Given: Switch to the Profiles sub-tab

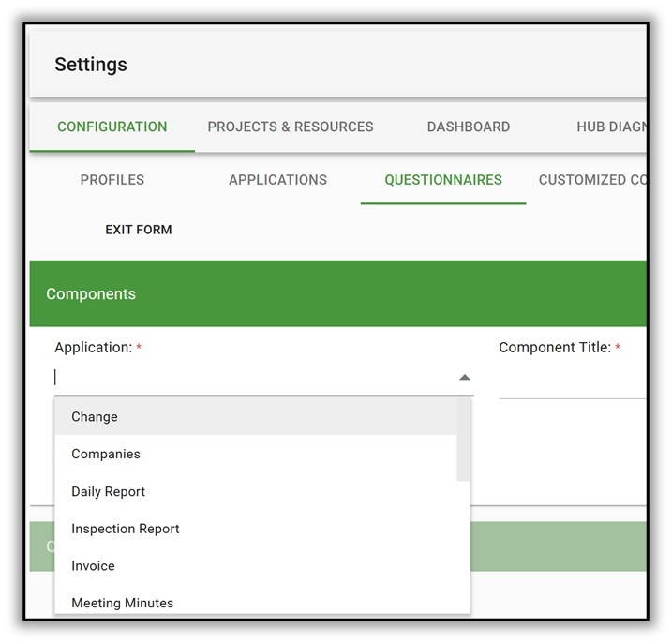Looking at the screenshot, I should (112, 180).
